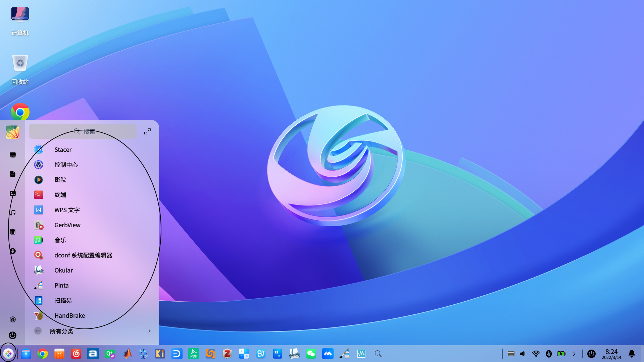Open the 回收站 recycle bin desktop icon
Image resolution: width=644 pixels, height=362 pixels.
click(20, 70)
